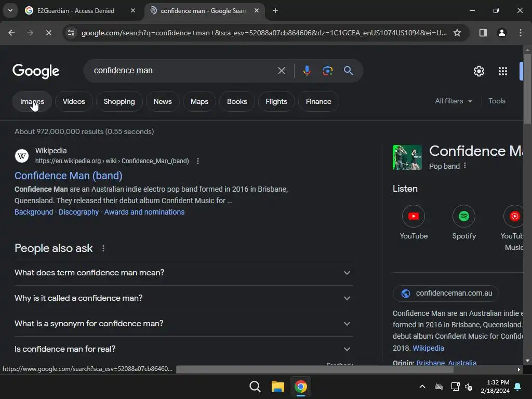
Task: Open the notifications bell icon
Action: (x=518, y=387)
